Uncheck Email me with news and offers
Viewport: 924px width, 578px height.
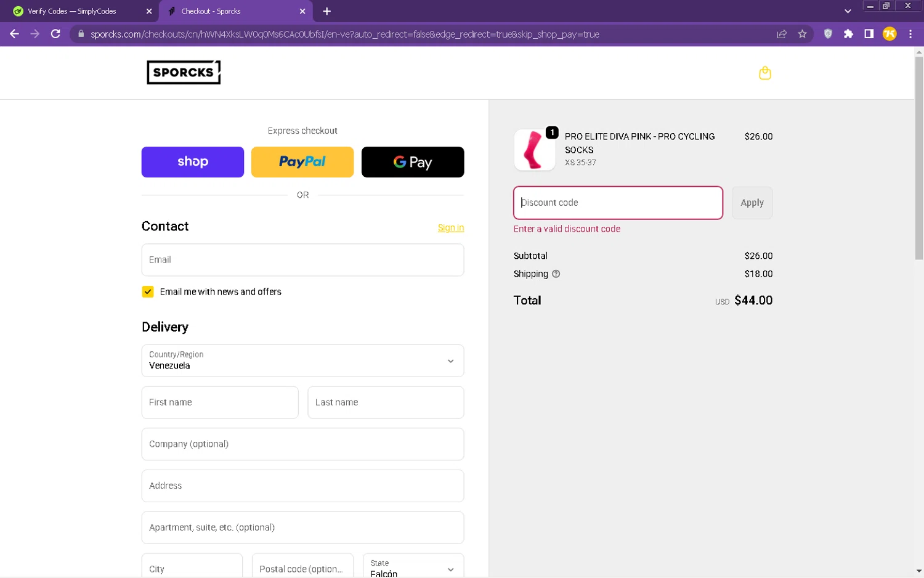[x=148, y=291]
